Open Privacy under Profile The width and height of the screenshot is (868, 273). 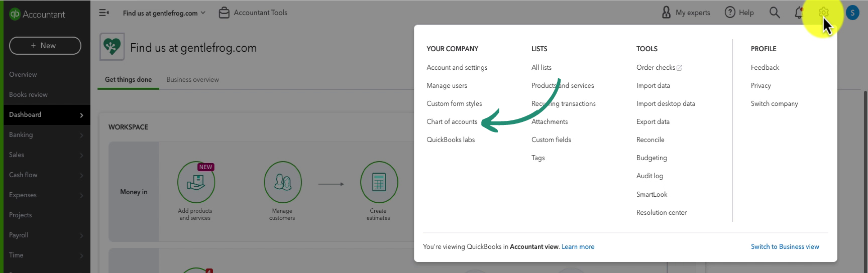coord(761,85)
